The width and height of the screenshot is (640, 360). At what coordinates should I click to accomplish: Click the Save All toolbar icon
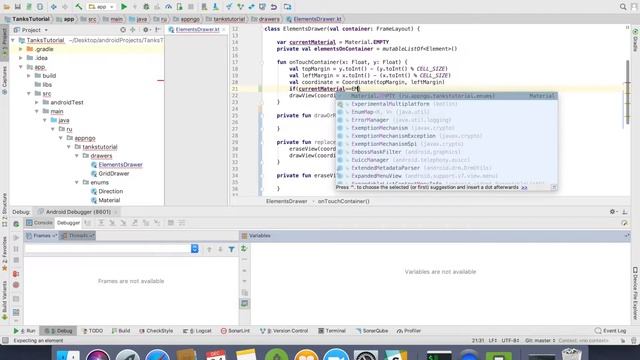(18, 7)
